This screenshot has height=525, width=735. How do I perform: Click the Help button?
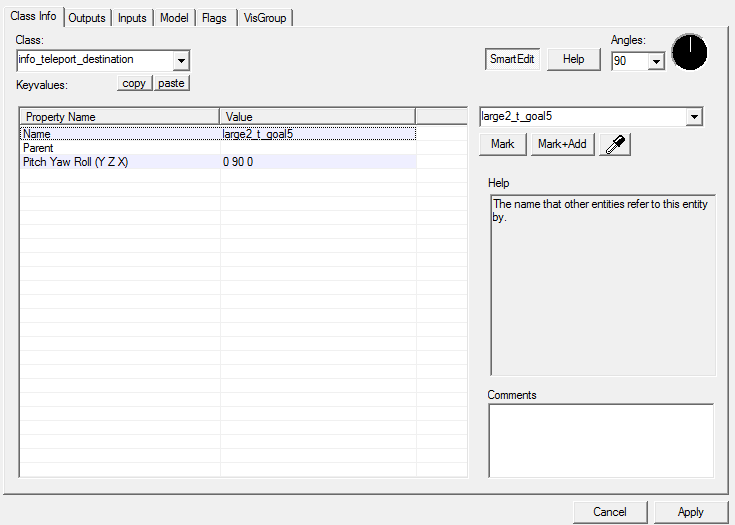573,59
